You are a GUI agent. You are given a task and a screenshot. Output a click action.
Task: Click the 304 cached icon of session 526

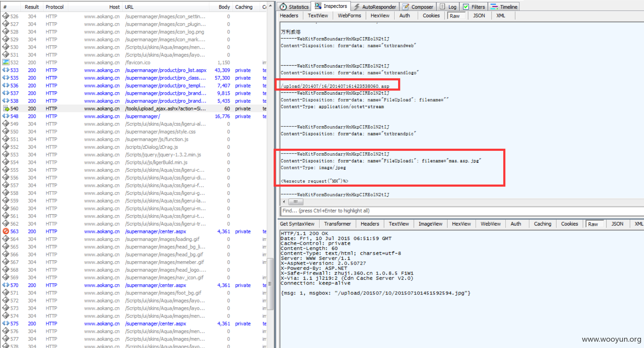[x=6, y=16]
